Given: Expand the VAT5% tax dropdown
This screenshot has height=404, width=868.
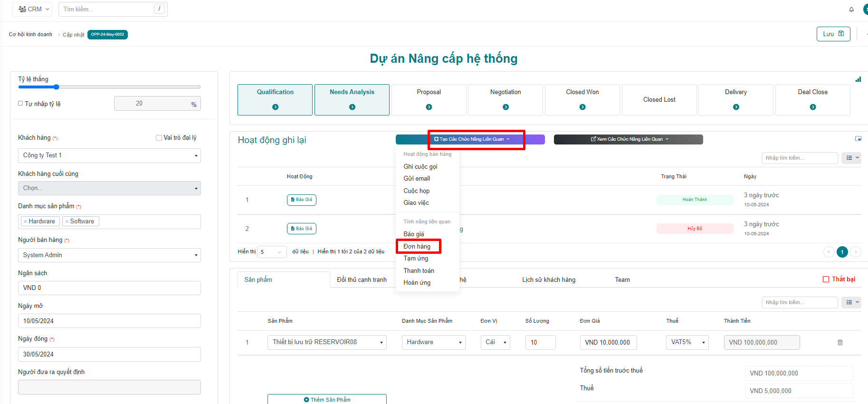Looking at the screenshot, I should click(x=687, y=342).
